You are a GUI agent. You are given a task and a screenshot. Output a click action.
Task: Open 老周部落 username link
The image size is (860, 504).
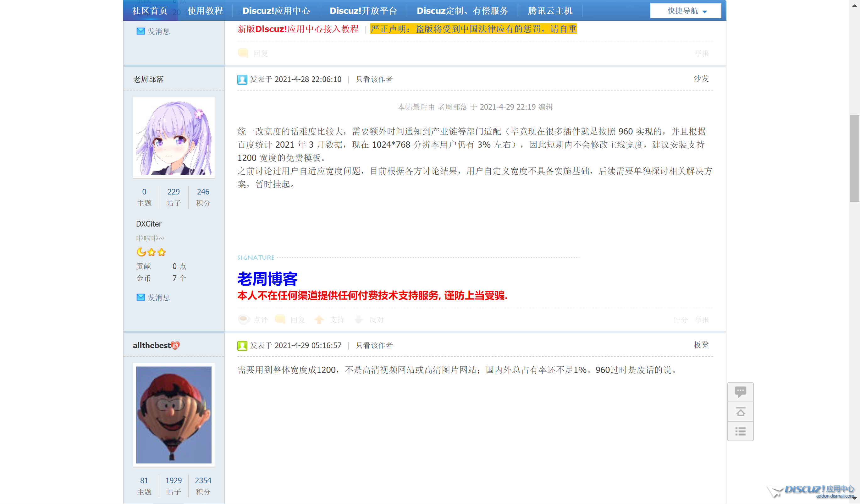148,79
